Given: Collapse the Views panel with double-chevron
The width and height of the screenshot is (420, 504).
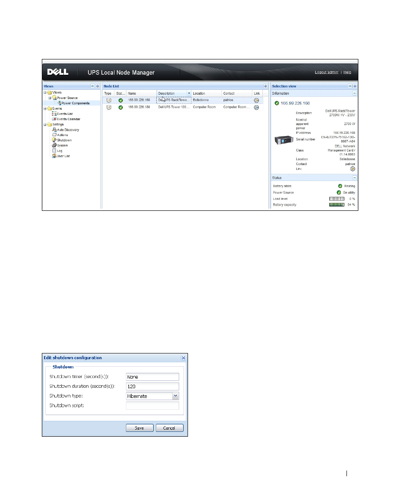Looking at the screenshot, I should coord(92,86).
